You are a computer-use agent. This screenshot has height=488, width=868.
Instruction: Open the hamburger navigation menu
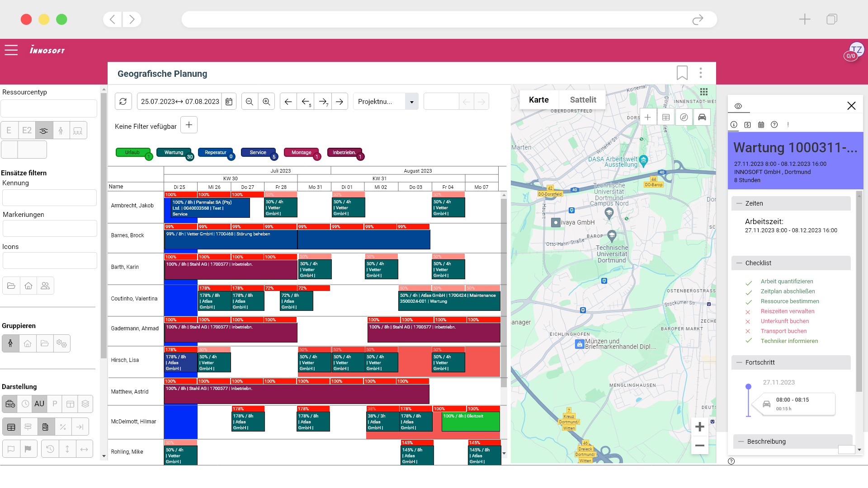click(11, 50)
